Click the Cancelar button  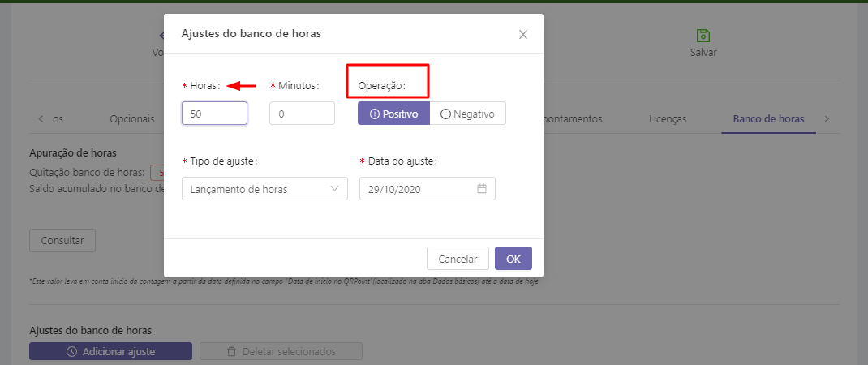(458, 259)
